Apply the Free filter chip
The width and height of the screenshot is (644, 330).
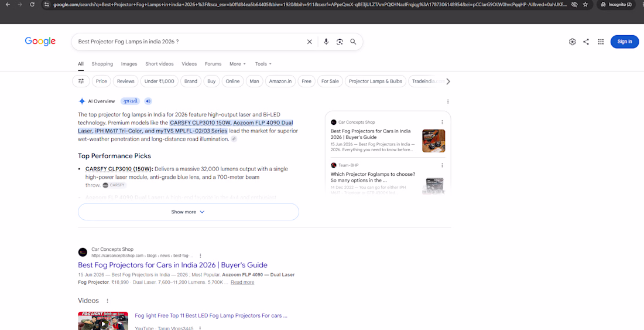pos(306,81)
